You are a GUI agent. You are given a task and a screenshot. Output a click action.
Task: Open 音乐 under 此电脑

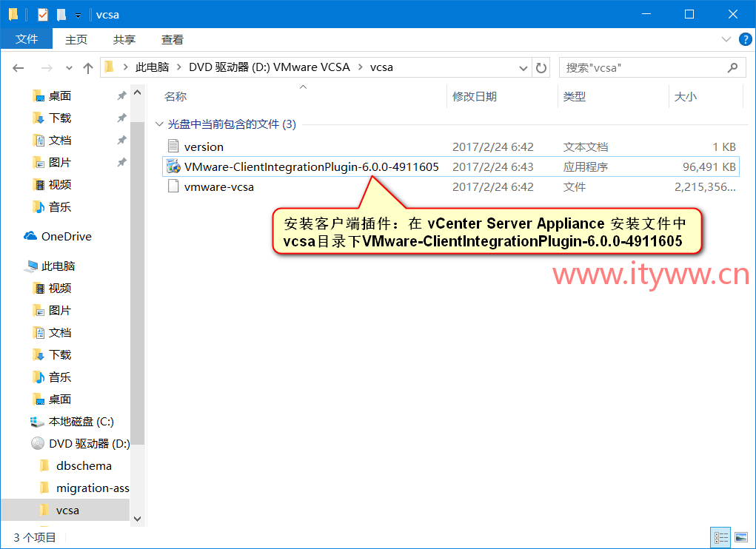(x=60, y=377)
